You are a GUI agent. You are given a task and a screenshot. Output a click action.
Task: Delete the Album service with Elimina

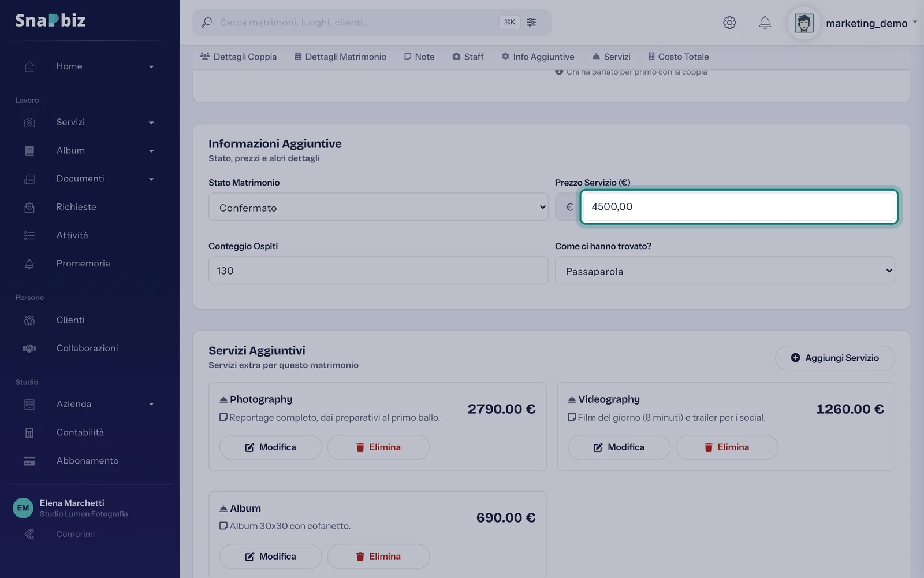(x=378, y=557)
